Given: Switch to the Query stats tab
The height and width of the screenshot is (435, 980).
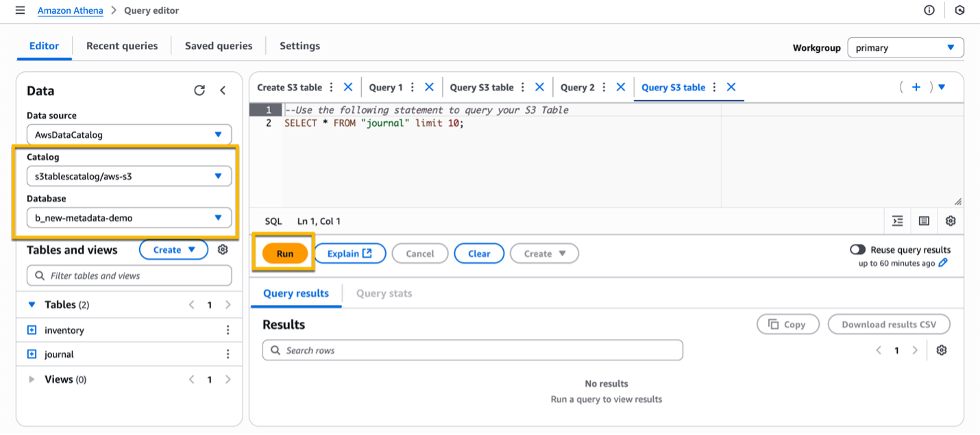Looking at the screenshot, I should (x=384, y=293).
